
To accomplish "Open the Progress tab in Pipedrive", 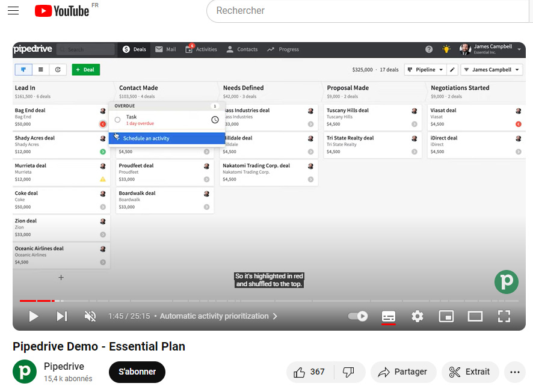I will (283, 49).
